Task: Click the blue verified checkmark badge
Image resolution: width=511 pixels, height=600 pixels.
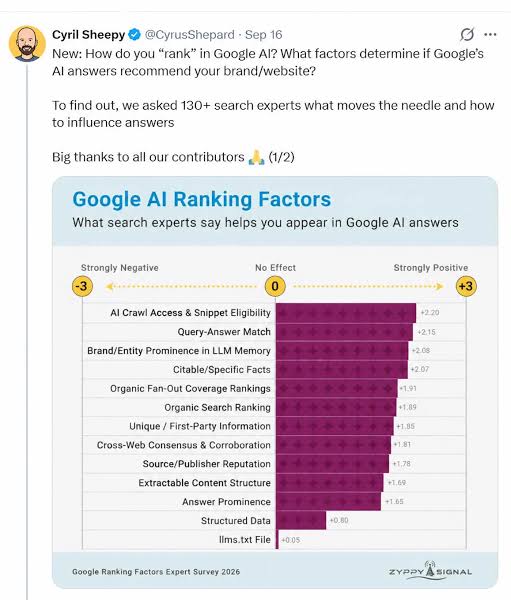Action: 134,35
